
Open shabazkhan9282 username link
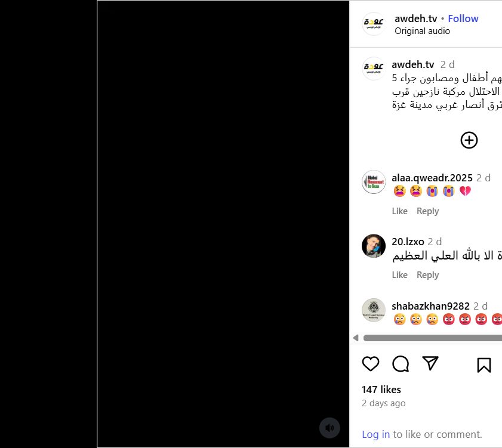430,306
